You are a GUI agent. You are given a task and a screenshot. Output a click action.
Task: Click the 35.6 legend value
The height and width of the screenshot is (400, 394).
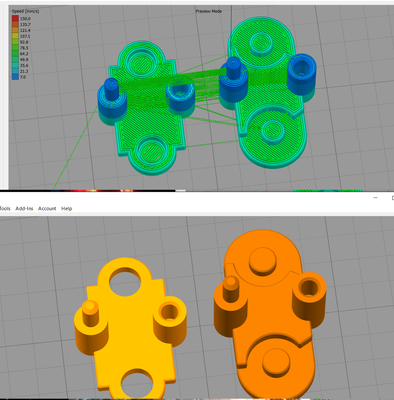24,66
